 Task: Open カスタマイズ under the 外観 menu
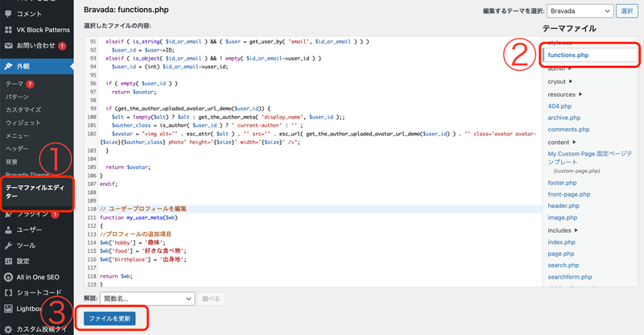click(23, 110)
